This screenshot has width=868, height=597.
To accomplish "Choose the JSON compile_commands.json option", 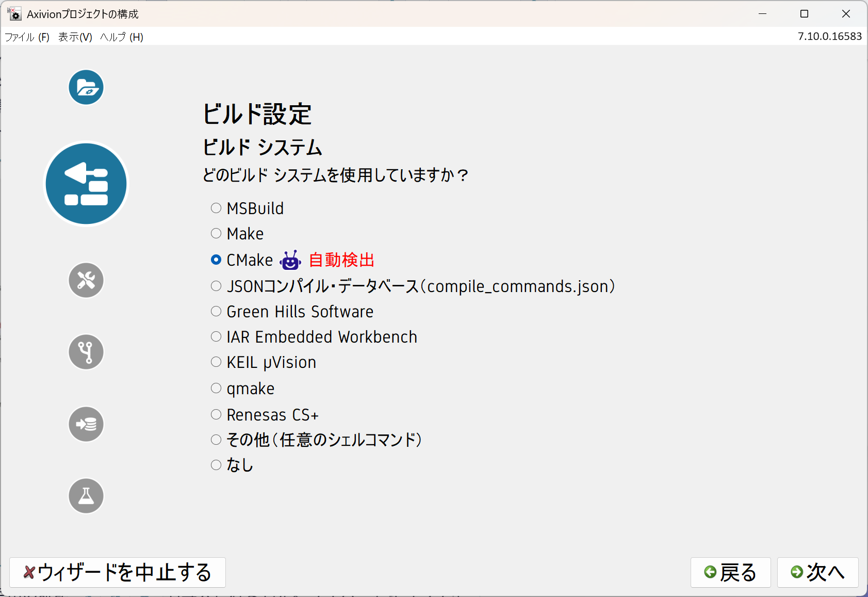I will click(216, 286).
